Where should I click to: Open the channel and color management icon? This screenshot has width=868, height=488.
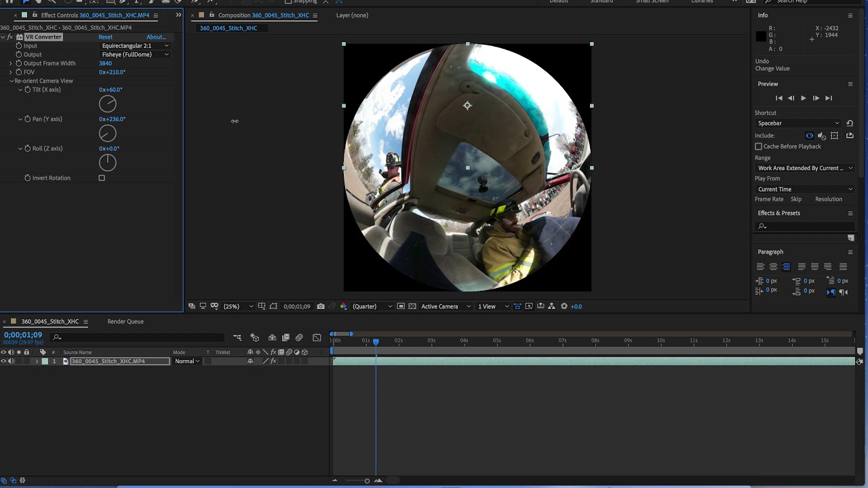[343, 306]
